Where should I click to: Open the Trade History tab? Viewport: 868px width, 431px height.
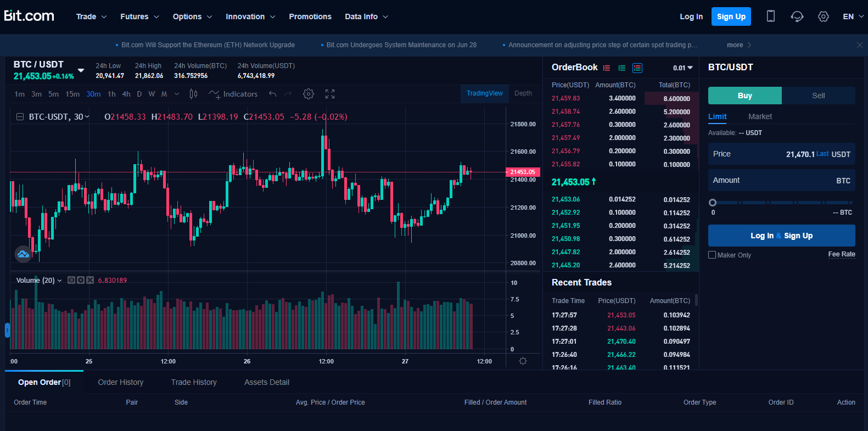(194, 382)
